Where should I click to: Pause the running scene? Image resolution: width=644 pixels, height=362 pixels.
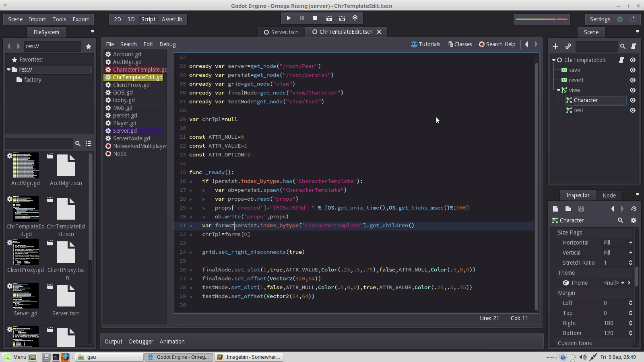pos(302,19)
